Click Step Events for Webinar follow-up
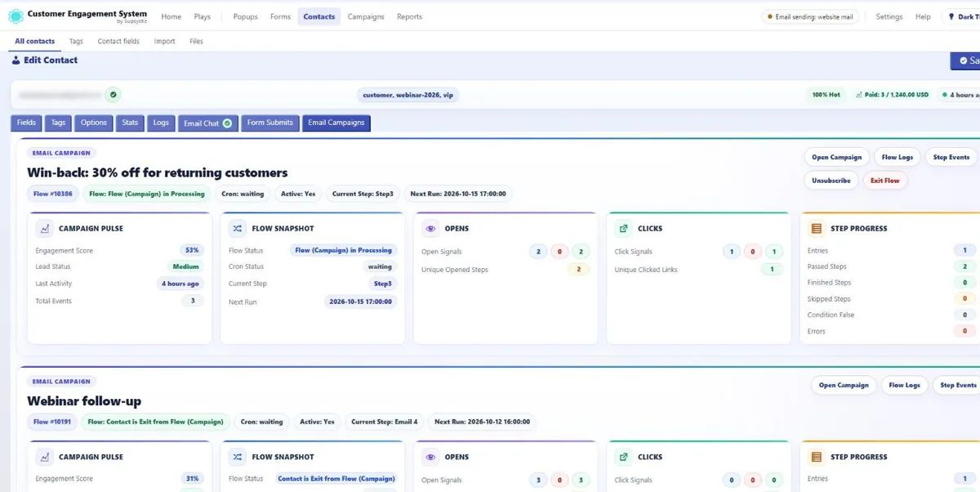The width and height of the screenshot is (980, 492). pyautogui.click(x=958, y=385)
